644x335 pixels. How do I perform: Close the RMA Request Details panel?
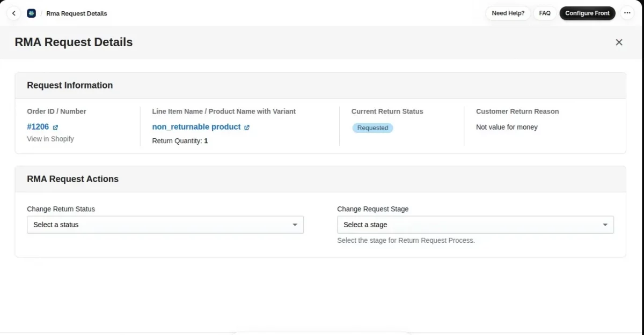click(619, 42)
